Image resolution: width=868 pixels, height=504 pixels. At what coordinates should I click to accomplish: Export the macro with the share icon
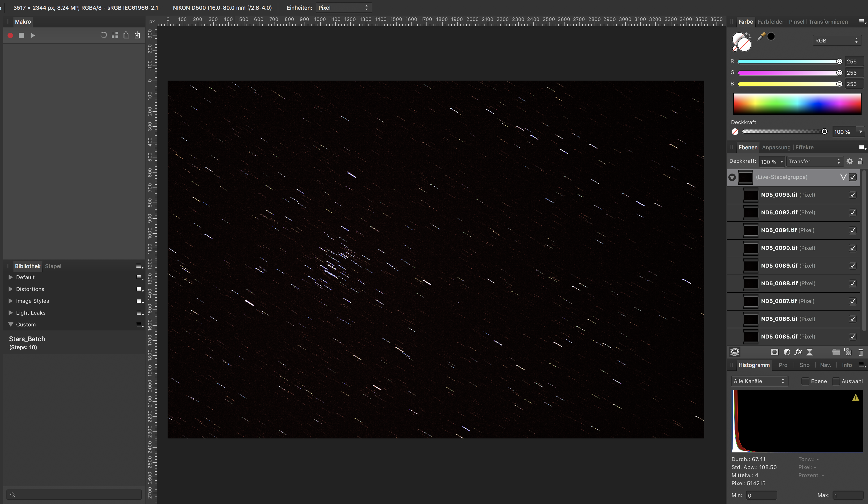(126, 35)
